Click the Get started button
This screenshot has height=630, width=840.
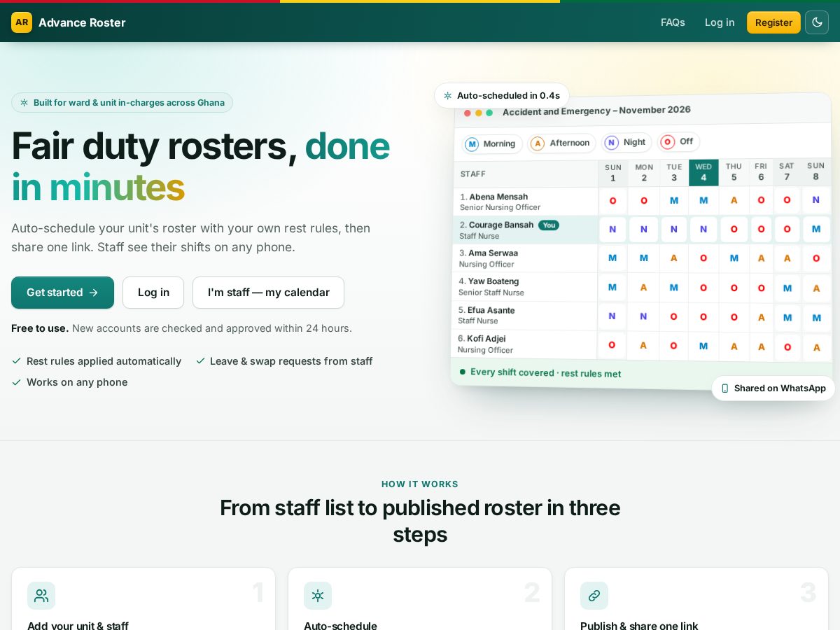click(62, 293)
